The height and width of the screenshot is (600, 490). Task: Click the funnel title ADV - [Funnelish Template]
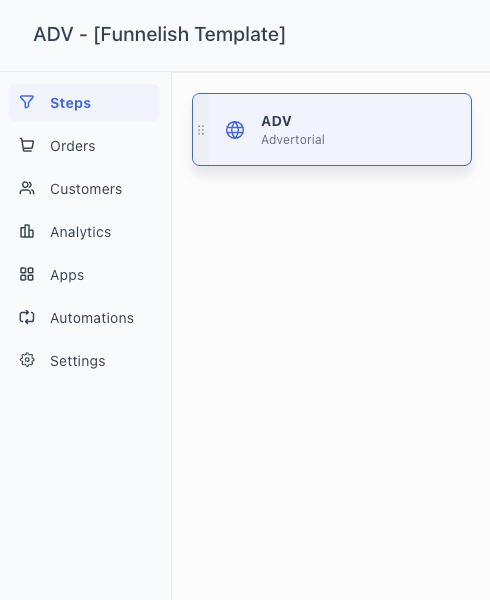click(159, 34)
